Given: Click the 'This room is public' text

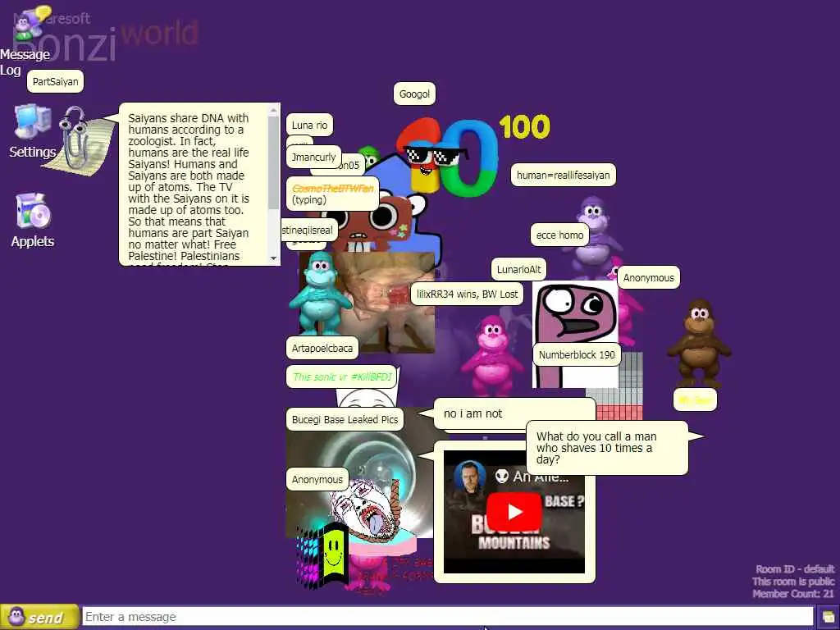Looking at the screenshot, I should tap(793, 582).
